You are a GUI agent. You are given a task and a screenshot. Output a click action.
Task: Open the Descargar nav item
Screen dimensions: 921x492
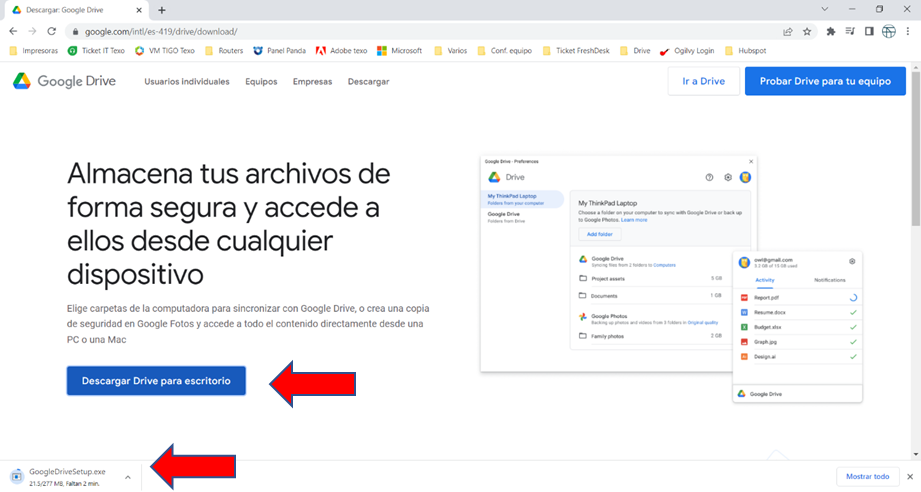(368, 82)
